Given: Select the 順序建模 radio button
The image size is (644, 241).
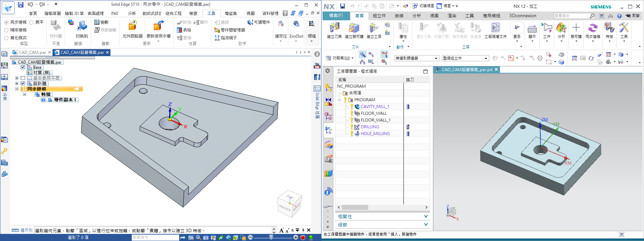Looking at the screenshot, I should point(6,30).
